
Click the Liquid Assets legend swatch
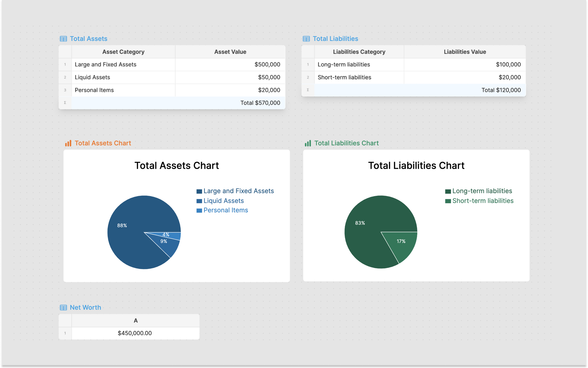click(199, 201)
